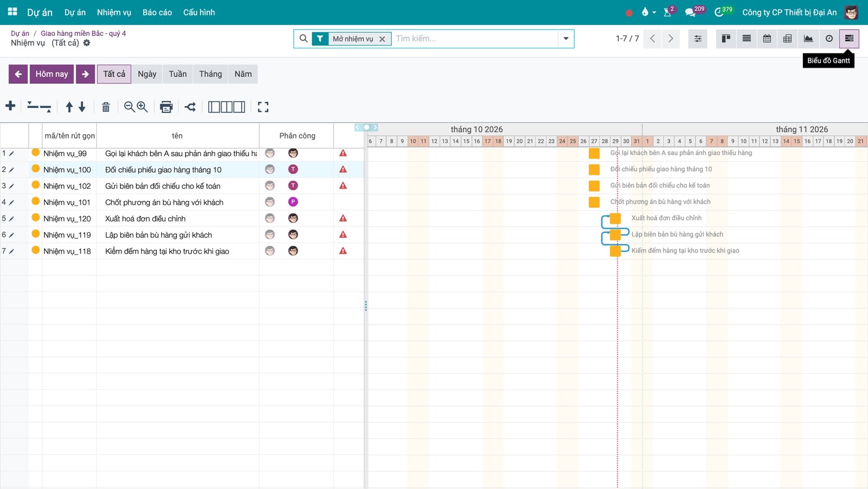Switch to the List view
The height and width of the screenshot is (489, 868).
[746, 38]
